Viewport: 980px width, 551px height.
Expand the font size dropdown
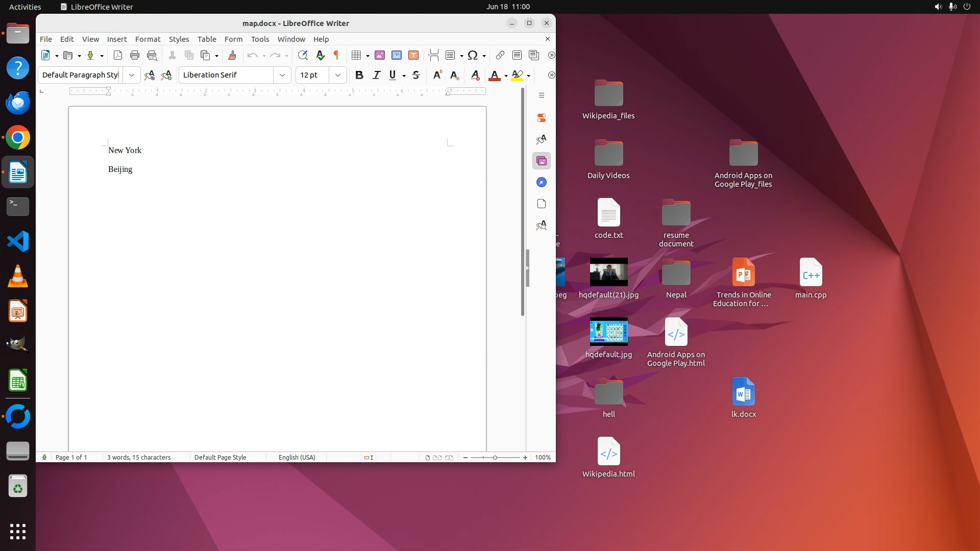click(338, 75)
